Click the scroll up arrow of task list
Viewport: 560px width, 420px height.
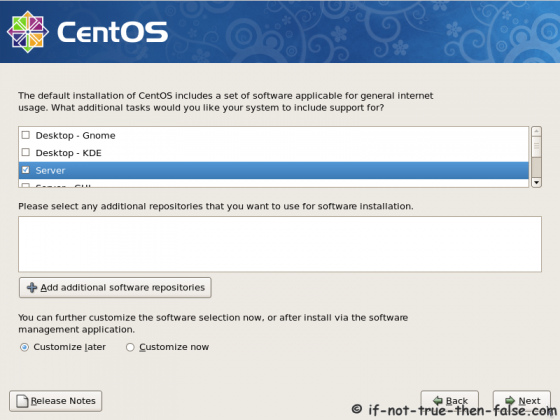click(x=536, y=131)
